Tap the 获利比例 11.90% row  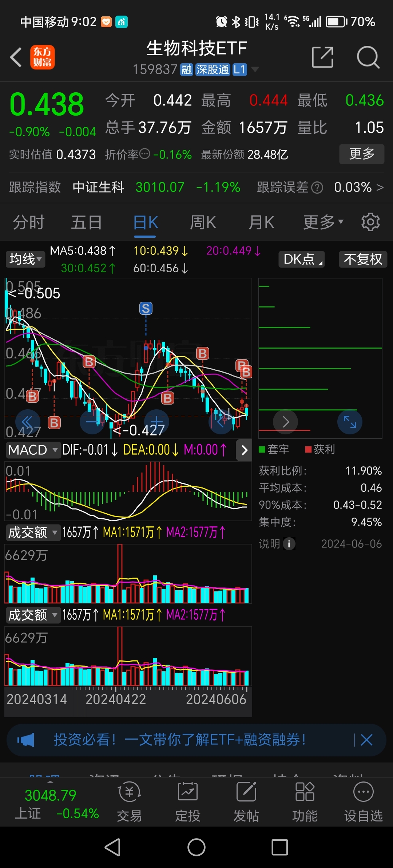point(320,471)
